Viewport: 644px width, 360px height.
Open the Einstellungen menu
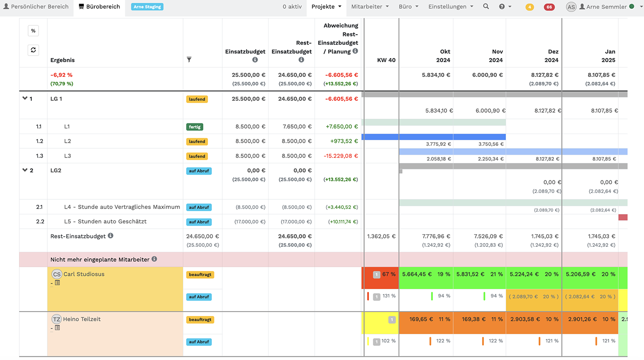click(x=450, y=6)
